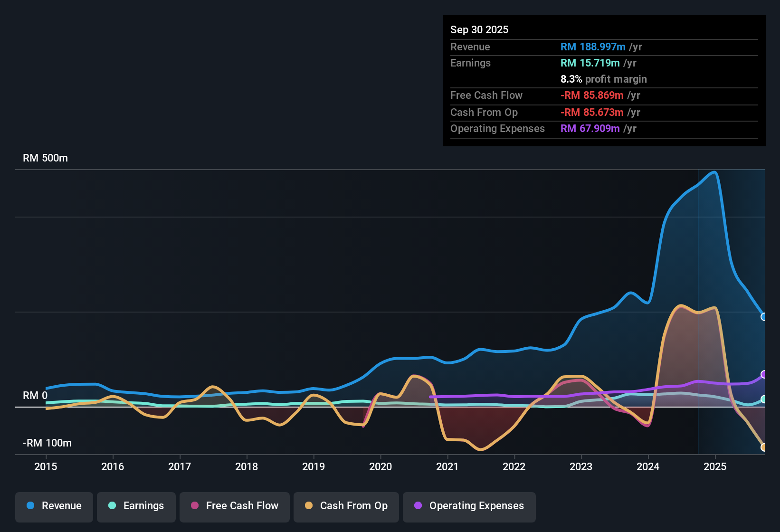Image resolution: width=780 pixels, height=532 pixels.
Task: Toggle the Revenue series visibility
Action: tap(54, 506)
